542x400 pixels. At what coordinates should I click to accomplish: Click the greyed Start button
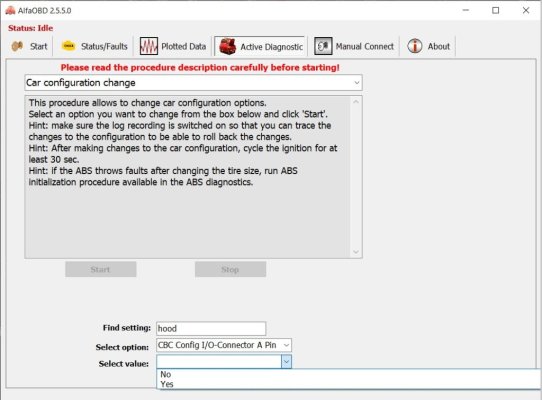click(101, 269)
